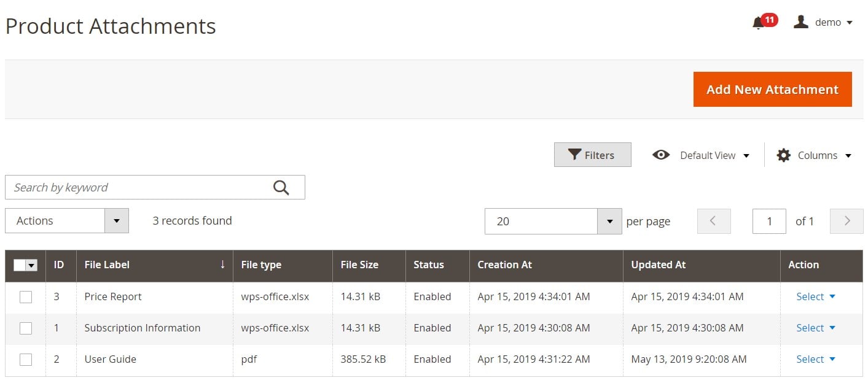Click the red notification count badge
The width and height of the screenshot is (868, 383).
click(769, 20)
